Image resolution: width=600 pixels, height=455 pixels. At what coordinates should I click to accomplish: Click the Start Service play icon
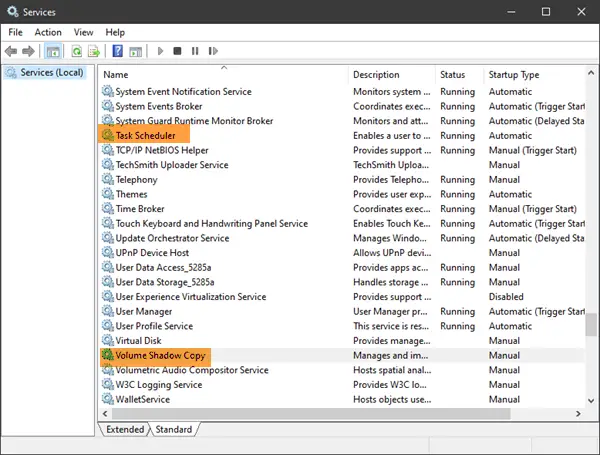[160, 51]
